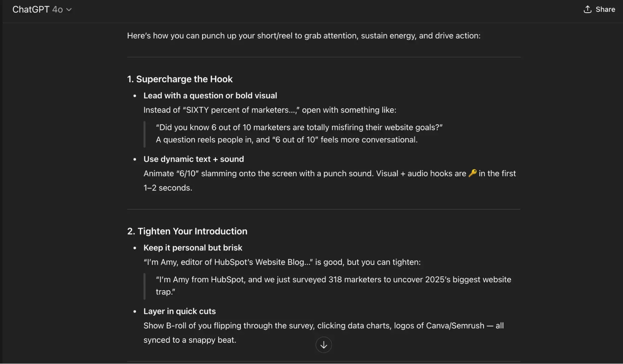Click the Share upload arrow icon
623x364 pixels.
587,9
